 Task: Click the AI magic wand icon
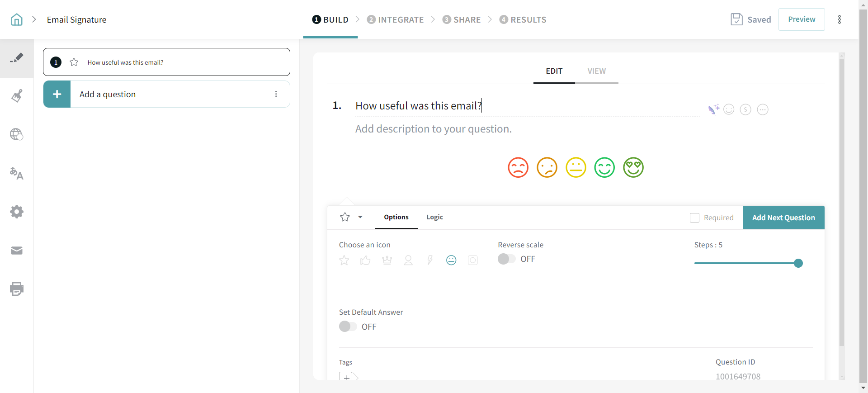pos(713,109)
